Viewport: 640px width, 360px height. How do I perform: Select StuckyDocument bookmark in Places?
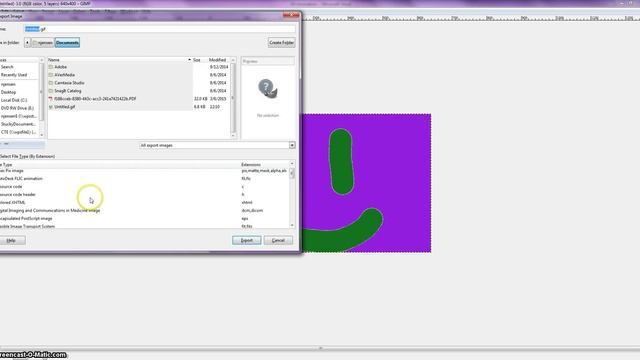point(19,124)
